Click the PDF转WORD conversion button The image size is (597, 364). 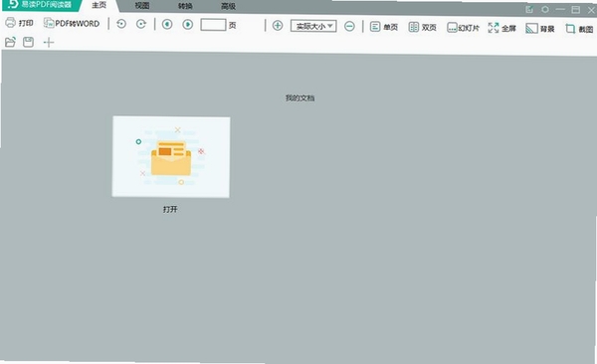pos(72,23)
